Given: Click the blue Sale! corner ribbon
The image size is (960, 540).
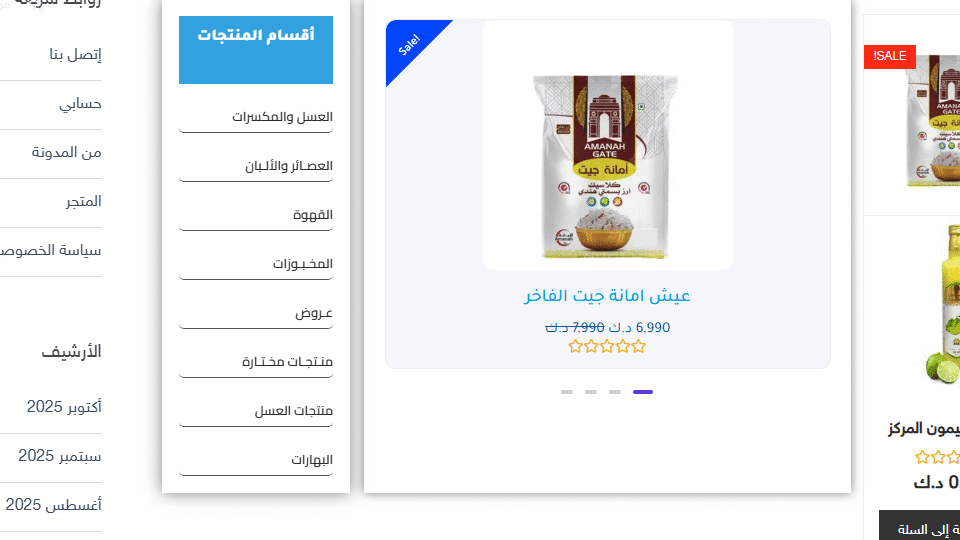Looking at the screenshot, I should 409,44.
